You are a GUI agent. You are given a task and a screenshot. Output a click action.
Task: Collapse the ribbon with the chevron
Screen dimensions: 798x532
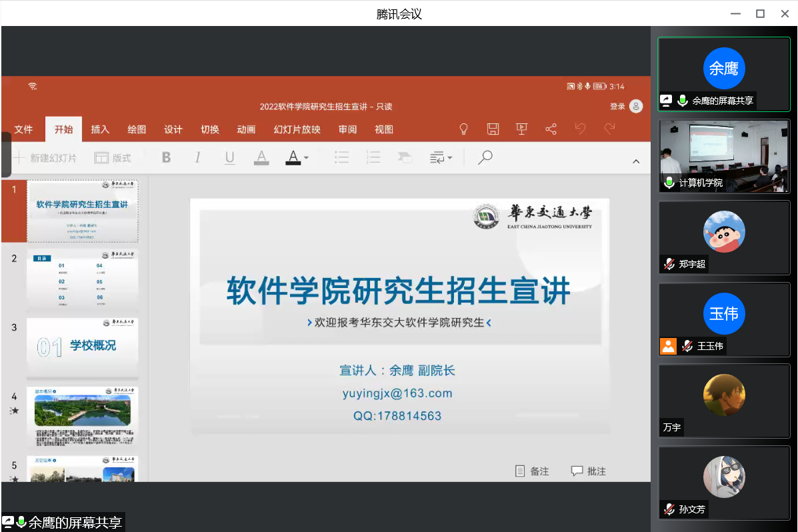pyautogui.click(x=635, y=161)
